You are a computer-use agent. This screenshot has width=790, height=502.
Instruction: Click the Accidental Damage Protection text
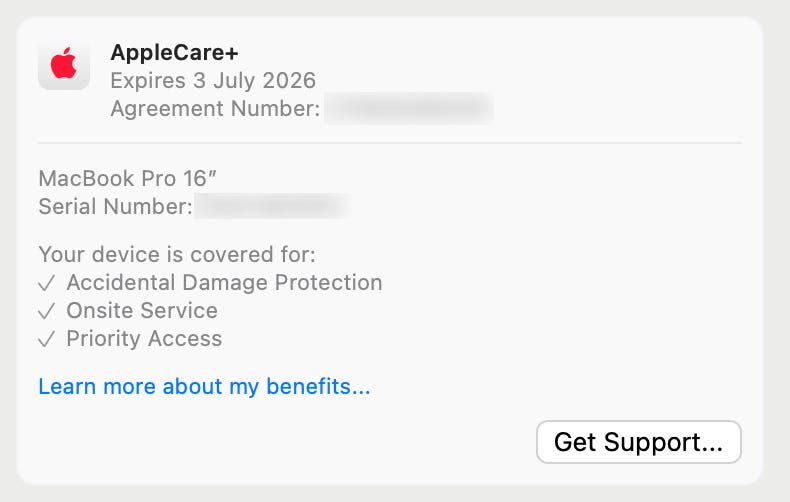click(224, 283)
